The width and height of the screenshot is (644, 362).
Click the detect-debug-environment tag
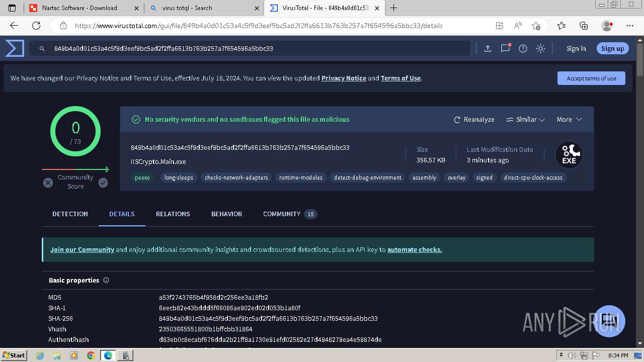point(367,177)
